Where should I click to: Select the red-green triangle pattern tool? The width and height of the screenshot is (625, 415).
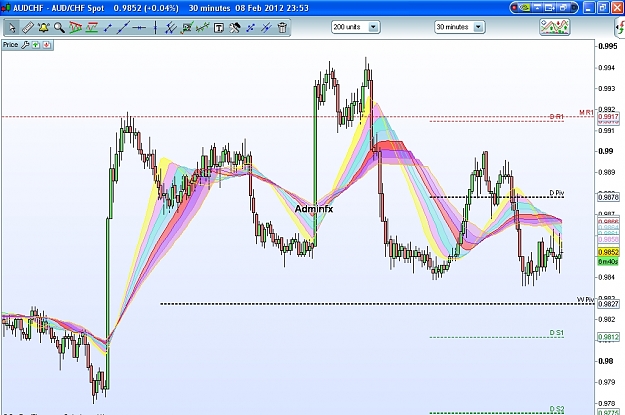point(75,28)
